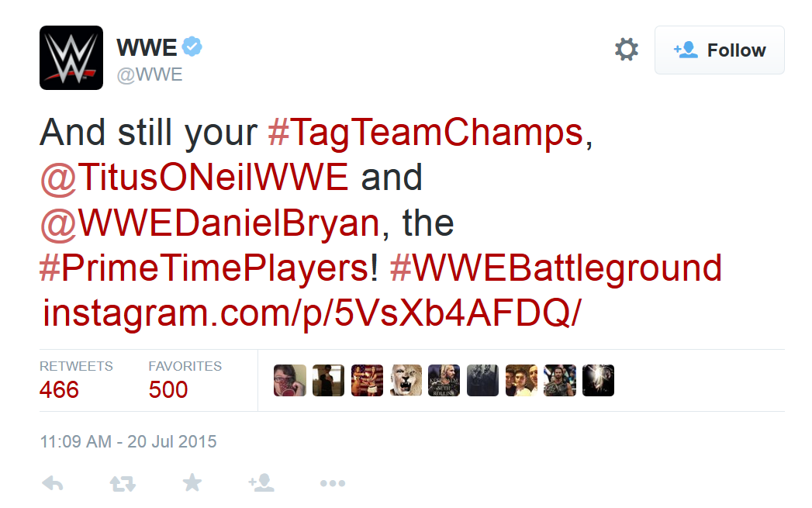Click the add-person icon below the tweet
The image size is (812, 508).
pyautogui.click(x=261, y=483)
